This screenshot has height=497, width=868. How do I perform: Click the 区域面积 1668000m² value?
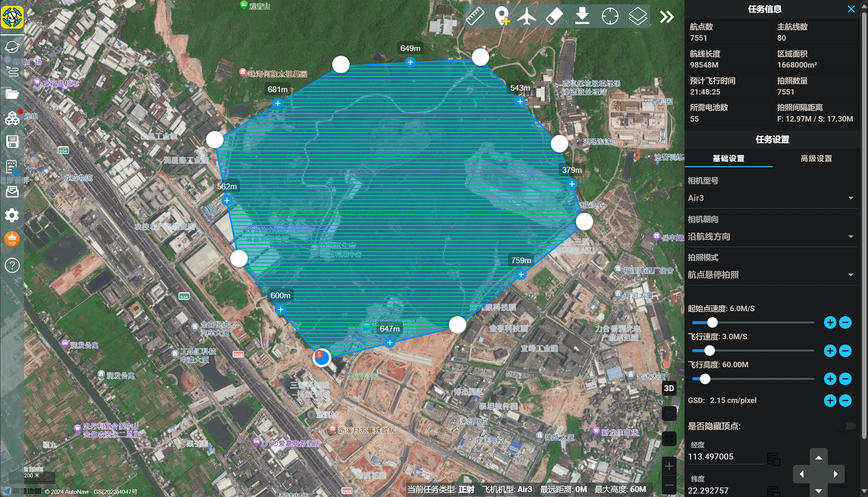(797, 65)
